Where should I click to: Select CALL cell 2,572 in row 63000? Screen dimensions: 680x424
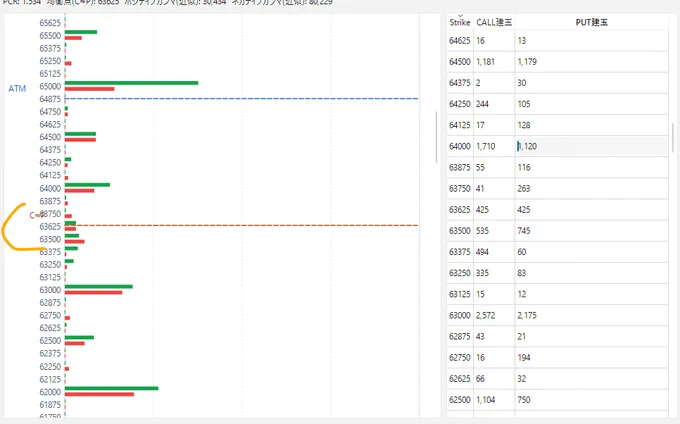[485, 316]
